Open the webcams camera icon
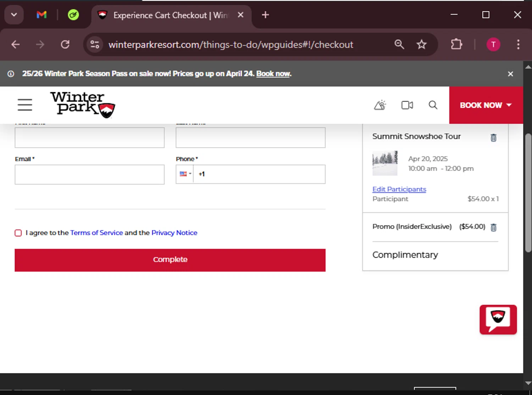 click(x=407, y=105)
